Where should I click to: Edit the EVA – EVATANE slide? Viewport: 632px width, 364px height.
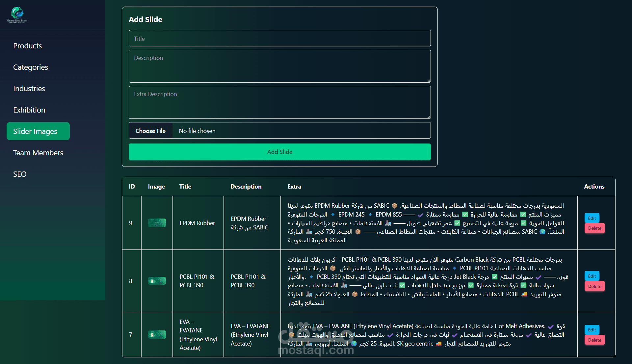coord(592,330)
